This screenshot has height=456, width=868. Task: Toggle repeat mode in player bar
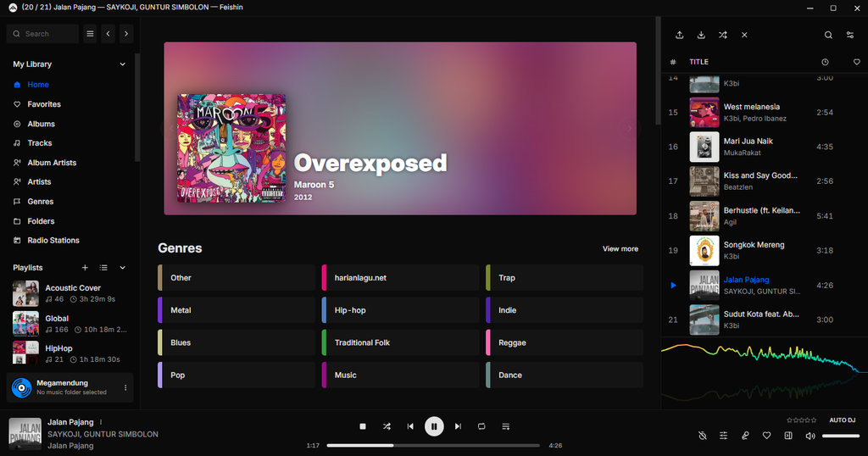481,426
